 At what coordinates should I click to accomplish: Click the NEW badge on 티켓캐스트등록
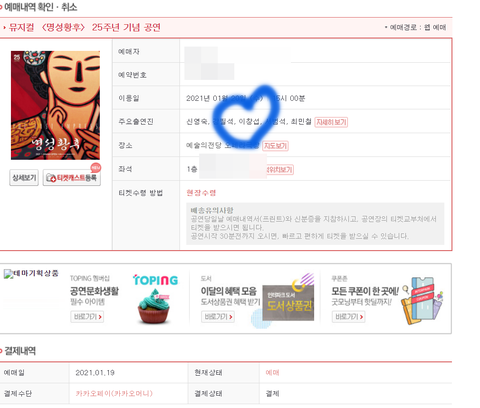point(96,167)
